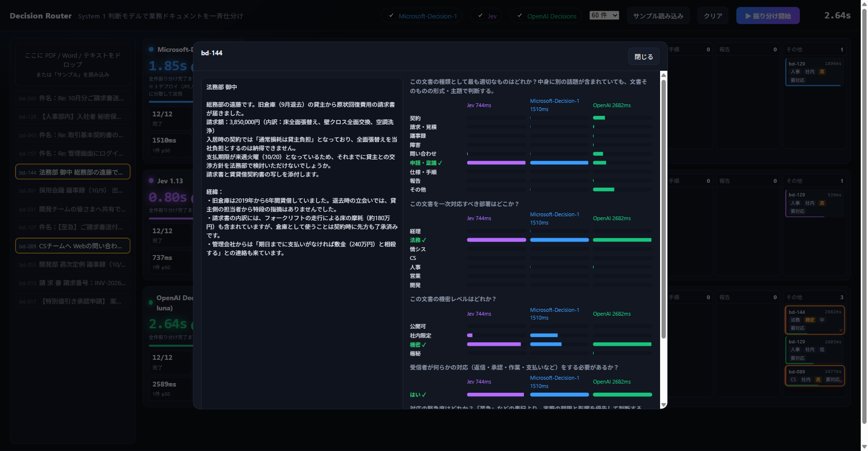Click the 法務部 御中 heading in dialog
868x451 pixels.
click(x=221, y=87)
